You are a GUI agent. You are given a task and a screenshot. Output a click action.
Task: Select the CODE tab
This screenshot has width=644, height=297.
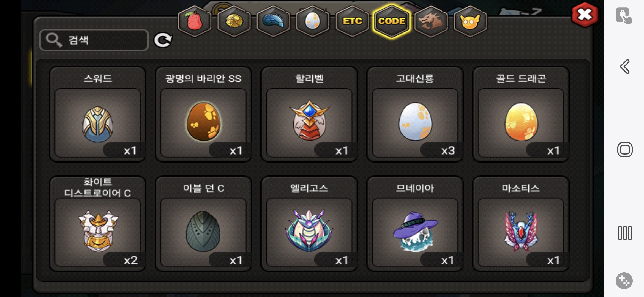392,21
